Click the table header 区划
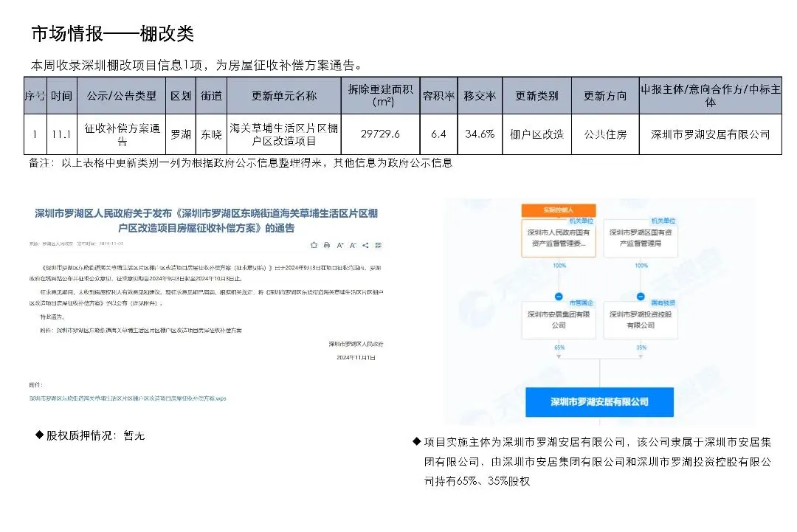797x532 pixels. 181,95
